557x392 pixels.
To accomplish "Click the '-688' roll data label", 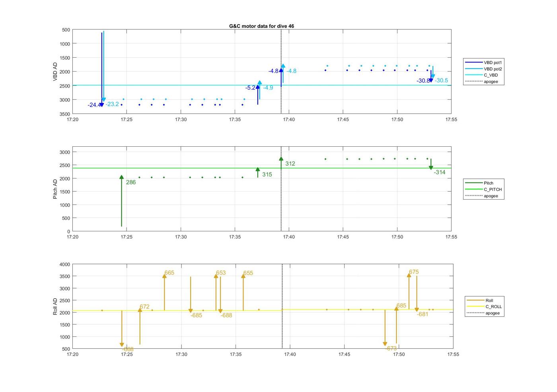I will click(x=226, y=315).
